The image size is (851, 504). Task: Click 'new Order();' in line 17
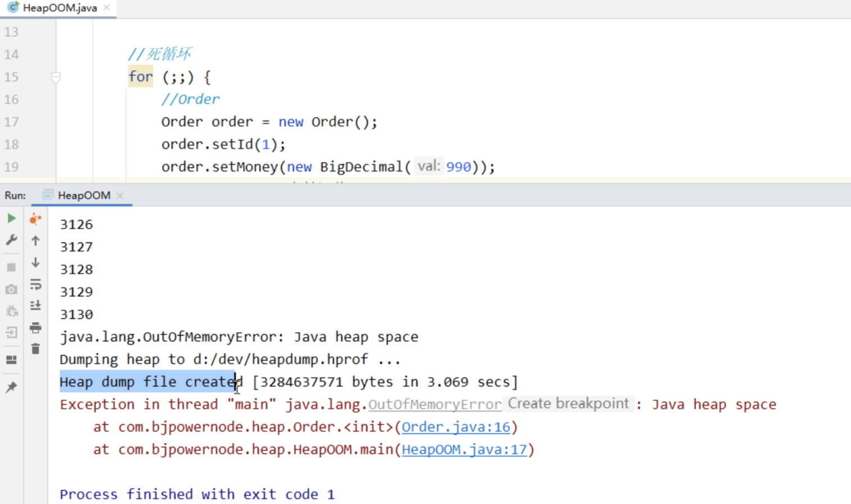click(x=328, y=122)
